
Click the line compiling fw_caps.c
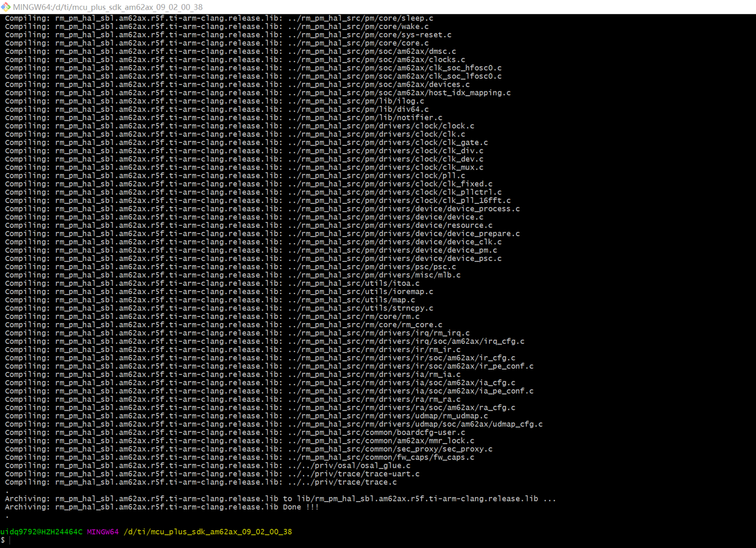pyautogui.click(x=240, y=456)
